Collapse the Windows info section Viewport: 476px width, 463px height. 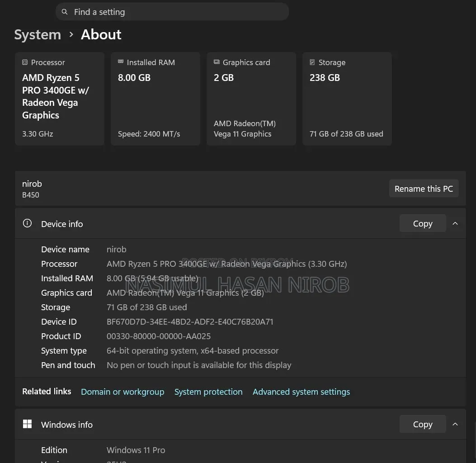tap(455, 424)
